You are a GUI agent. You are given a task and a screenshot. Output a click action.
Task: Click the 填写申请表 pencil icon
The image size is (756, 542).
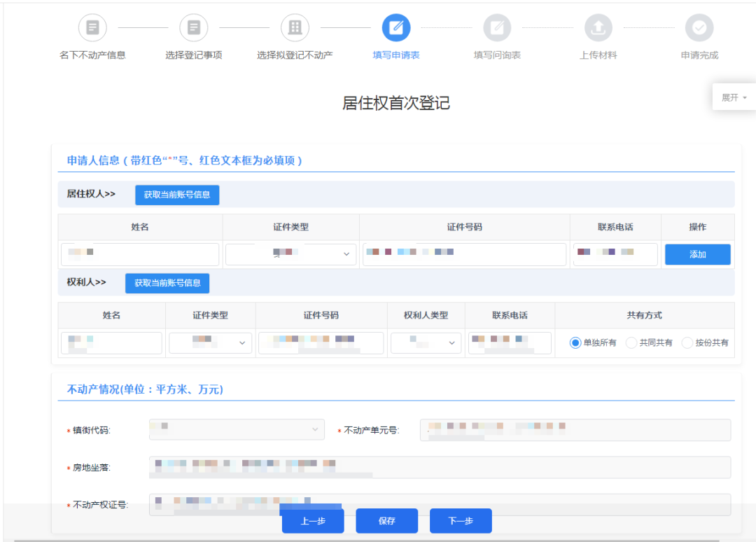tap(395, 27)
